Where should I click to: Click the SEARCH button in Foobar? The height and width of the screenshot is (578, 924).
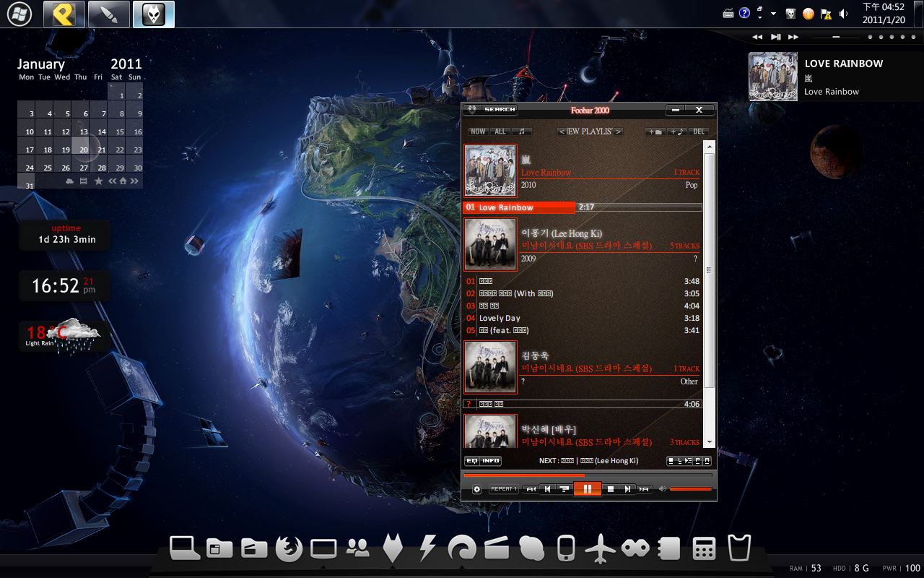tap(500, 110)
